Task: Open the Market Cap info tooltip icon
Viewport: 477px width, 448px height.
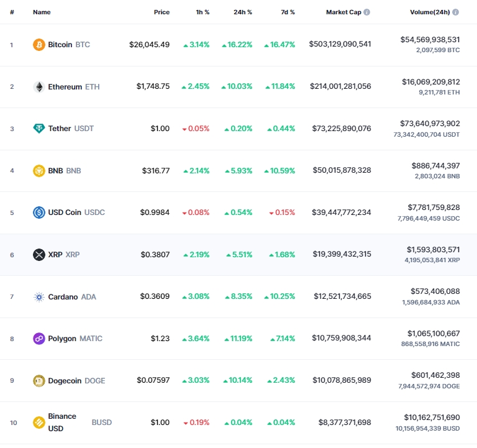Action: point(367,12)
